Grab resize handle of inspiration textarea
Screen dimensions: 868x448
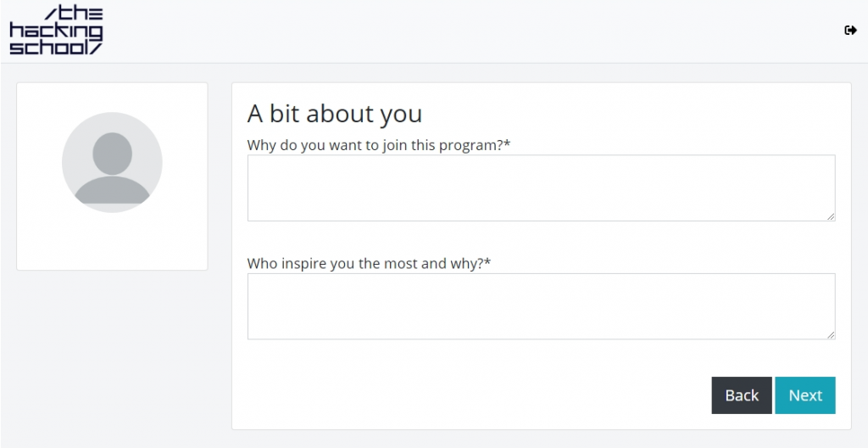pos(831,335)
